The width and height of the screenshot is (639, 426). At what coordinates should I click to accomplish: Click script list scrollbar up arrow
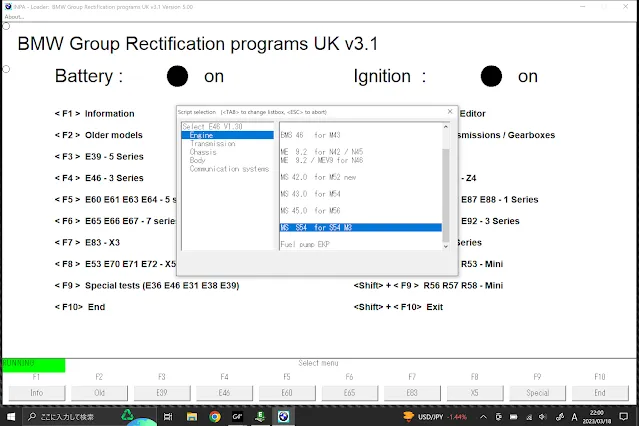point(446,127)
